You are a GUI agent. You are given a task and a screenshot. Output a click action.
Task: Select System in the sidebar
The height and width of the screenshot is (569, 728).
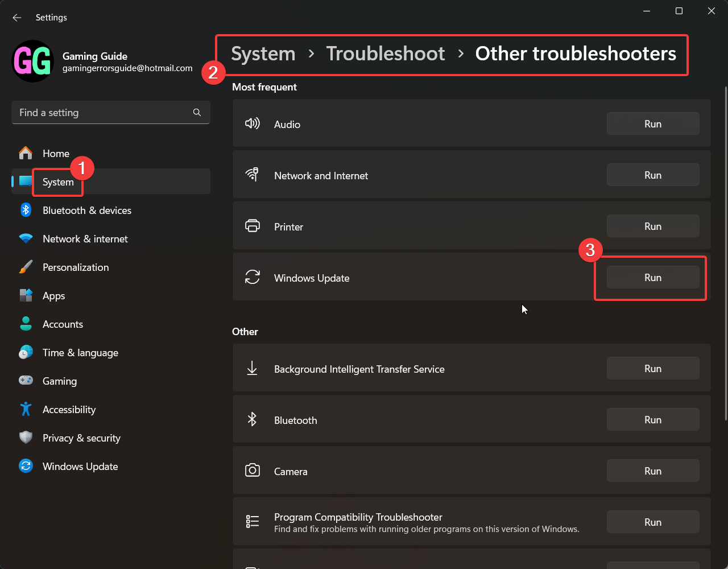(x=58, y=182)
